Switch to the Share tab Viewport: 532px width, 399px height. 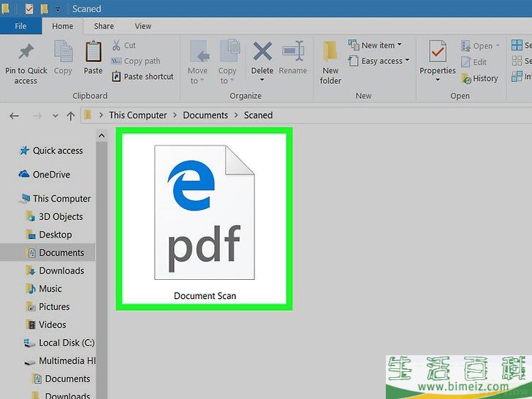[x=104, y=26]
